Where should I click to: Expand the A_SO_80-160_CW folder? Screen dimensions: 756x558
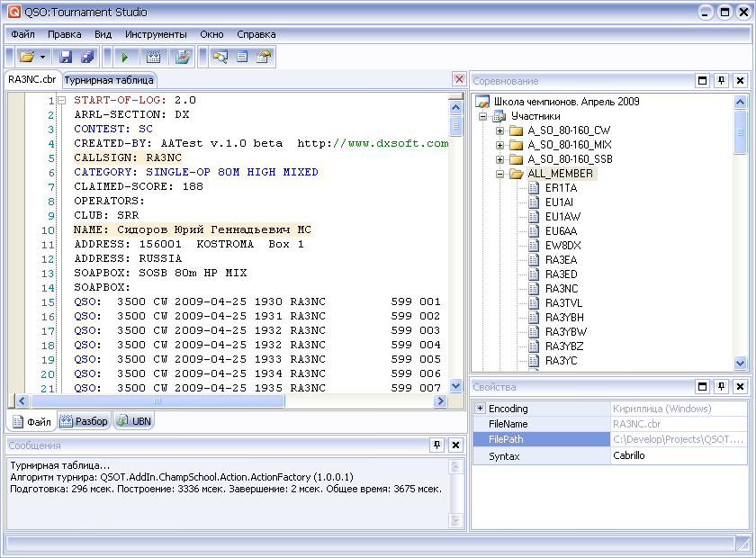point(500,130)
